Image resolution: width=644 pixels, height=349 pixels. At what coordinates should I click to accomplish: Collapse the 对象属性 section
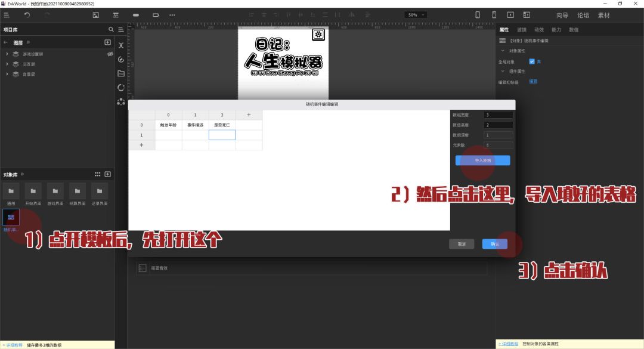[x=503, y=51]
